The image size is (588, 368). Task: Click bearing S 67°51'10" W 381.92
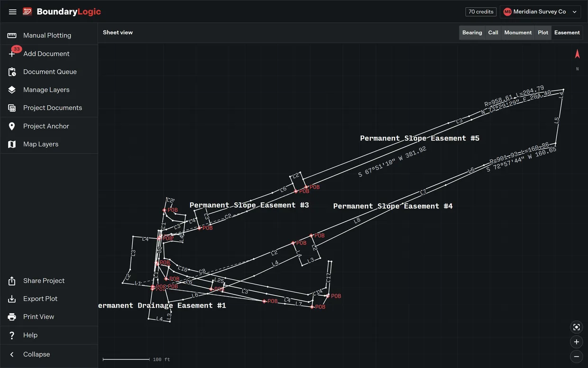[393, 162]
